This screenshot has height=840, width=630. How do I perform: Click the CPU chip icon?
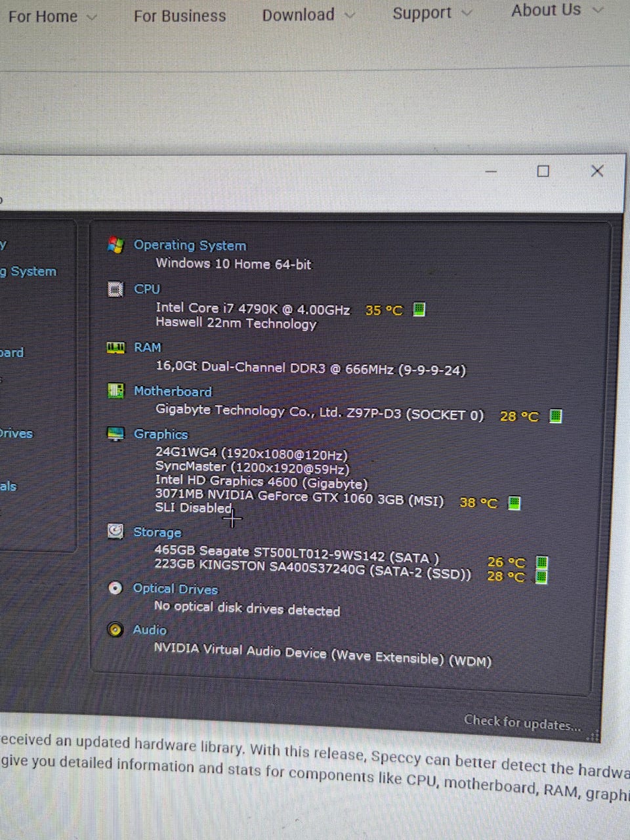point(115,289)
